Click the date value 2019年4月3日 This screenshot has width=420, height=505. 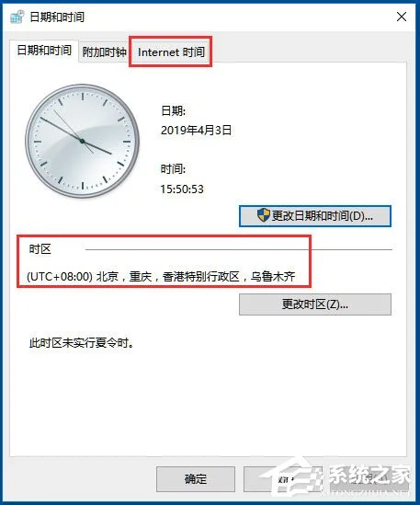[196, 131]
